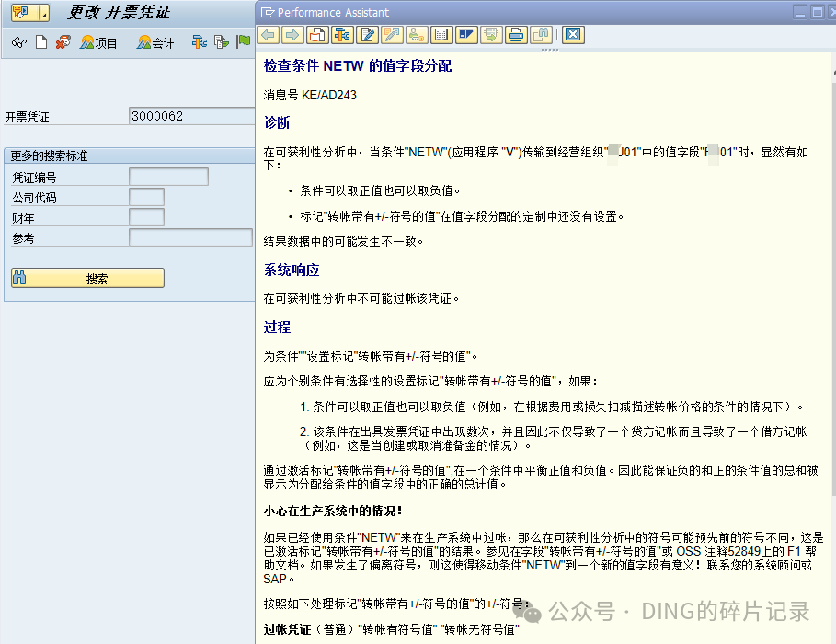Click the heading 检查条件 NETW 的值字段分配
Screen dimensions: 836x644
click(357, 65)
